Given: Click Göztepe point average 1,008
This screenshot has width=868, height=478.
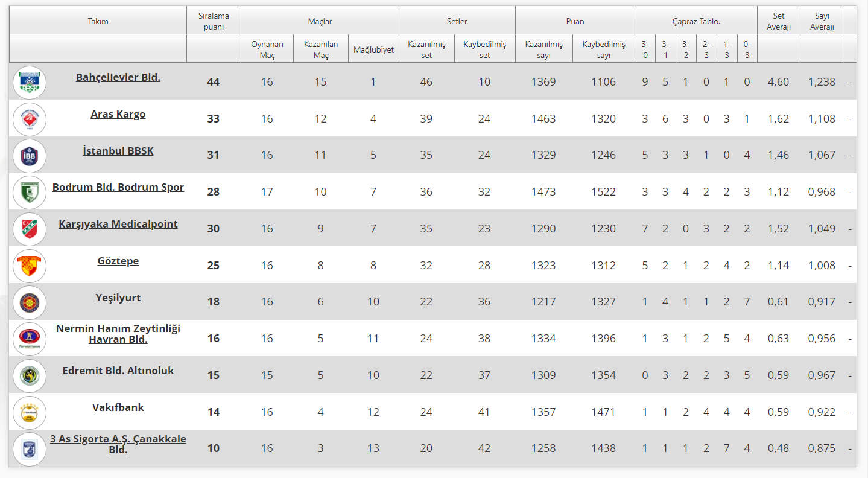Looking at the screenshot, I should 822,266.
